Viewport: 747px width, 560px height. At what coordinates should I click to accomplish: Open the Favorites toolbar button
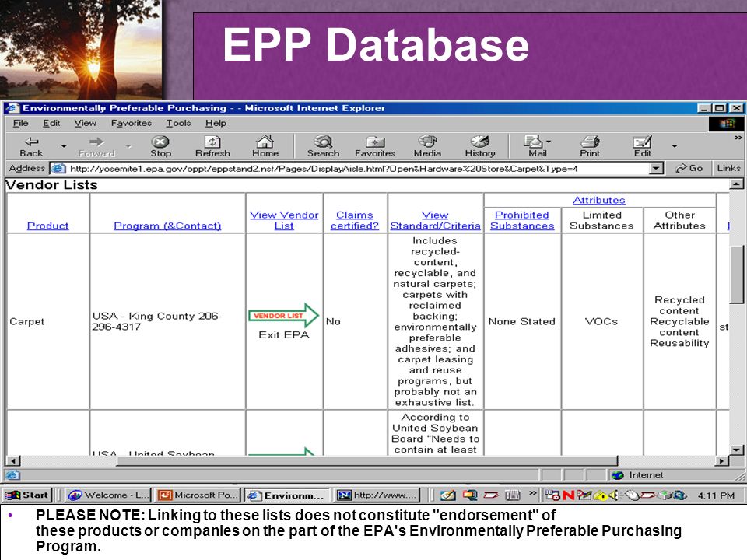[375, 147]
